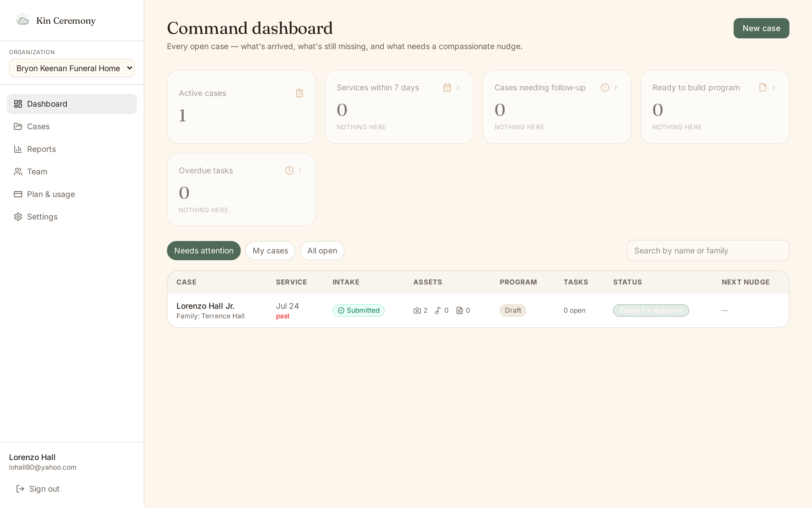Open the Bryon Keenan Funeral Home organization dropdown
Image resolution: width=812 pixels, height=508 pixels.
(72, 68)
